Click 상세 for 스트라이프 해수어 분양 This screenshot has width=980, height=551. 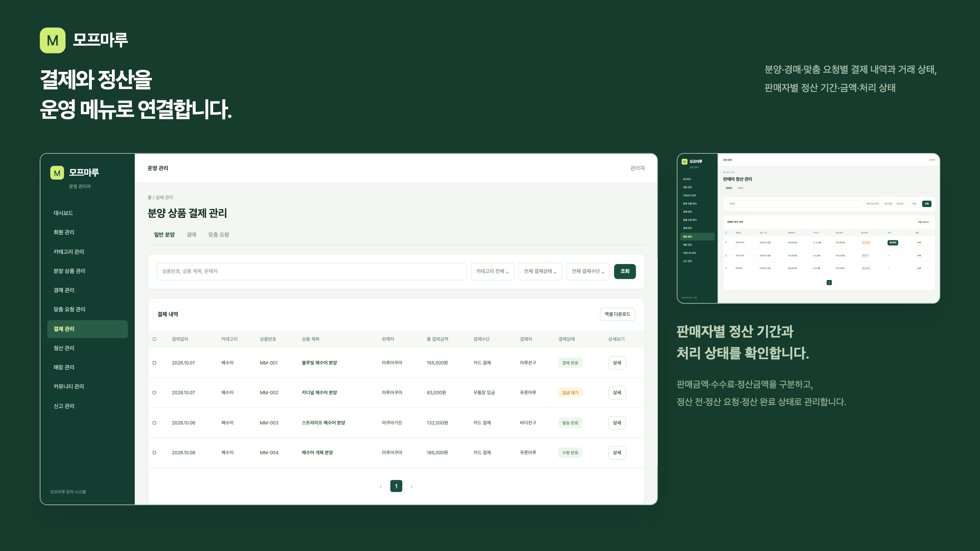(x=617, y=423)
